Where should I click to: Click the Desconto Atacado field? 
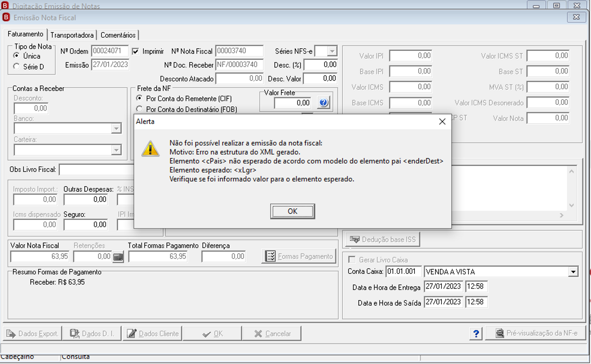(239, 79)
